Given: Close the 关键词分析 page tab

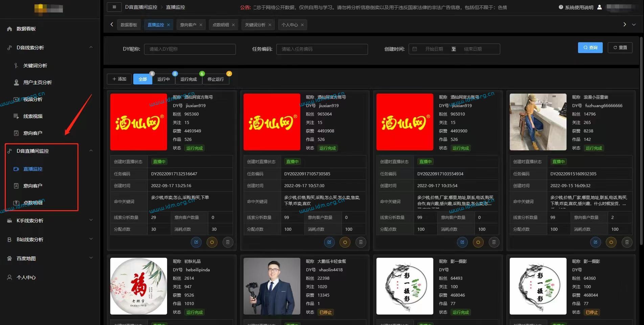Looking at the screenshot, I should point(270,25).
